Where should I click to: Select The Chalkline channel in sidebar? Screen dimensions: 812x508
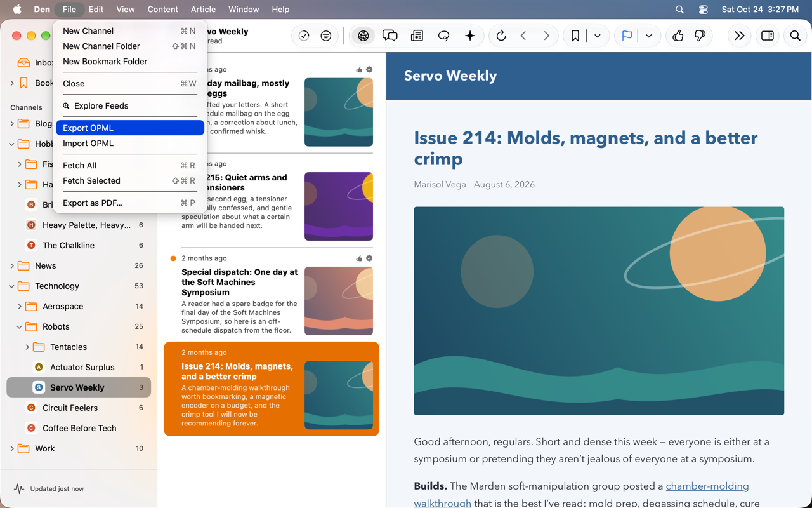click(x=79, y=245)
